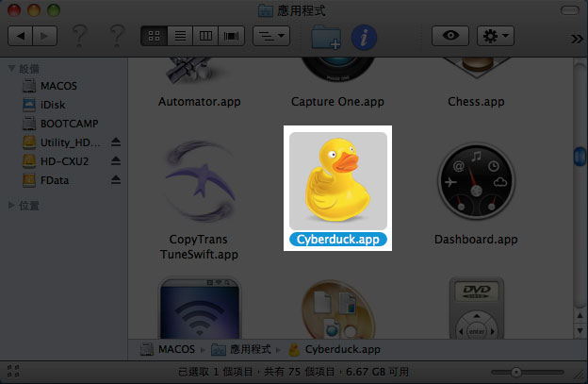Click MACOS in the path bar

tap(168, 349)
